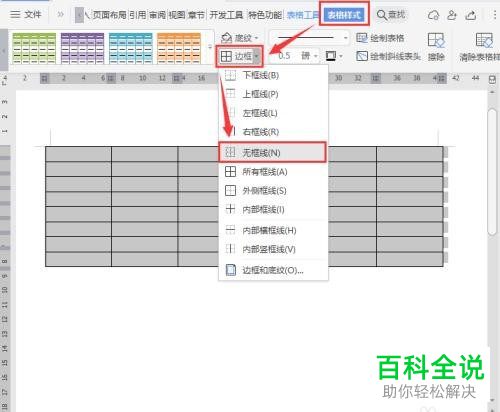Open the 文件 menu
The image size is (500, 412).
pos(25,14)
